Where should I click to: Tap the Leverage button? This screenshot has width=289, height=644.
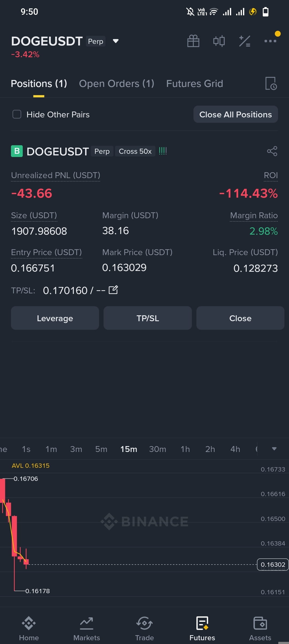[55, 318]
